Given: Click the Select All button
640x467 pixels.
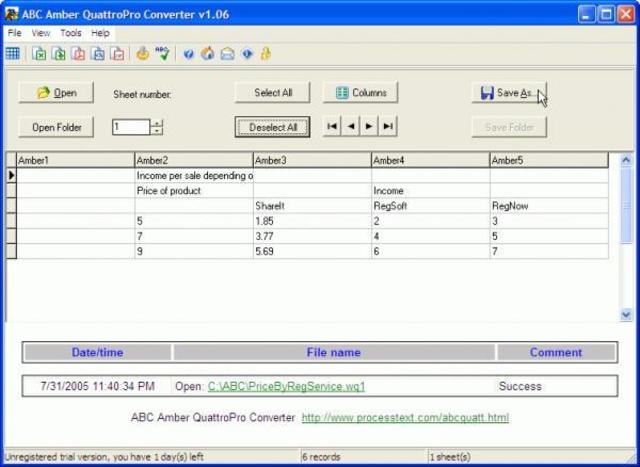Looking at the screenshot, I should tap(273, 93).
